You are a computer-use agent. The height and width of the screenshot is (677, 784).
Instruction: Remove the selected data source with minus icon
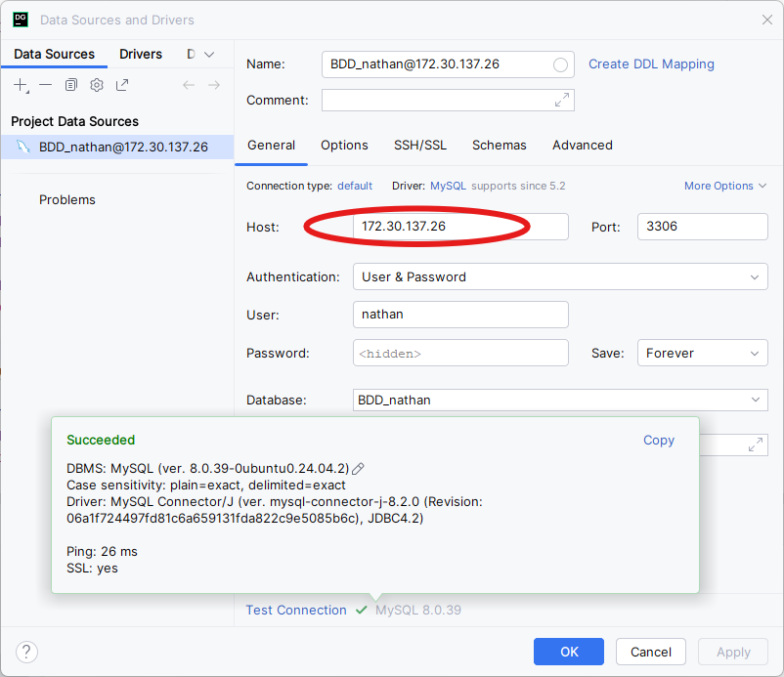point(45,86)
